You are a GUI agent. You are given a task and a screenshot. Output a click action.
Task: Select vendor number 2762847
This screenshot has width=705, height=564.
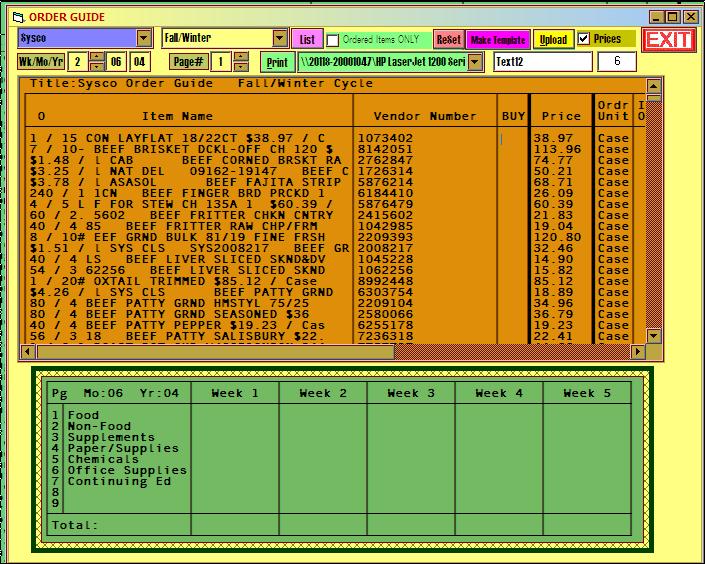(385, 160)
